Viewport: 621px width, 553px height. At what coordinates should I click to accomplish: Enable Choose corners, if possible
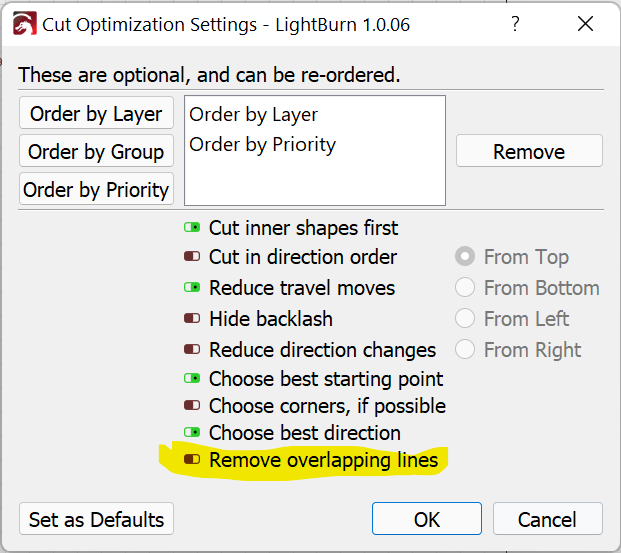[x=192, y=405]
